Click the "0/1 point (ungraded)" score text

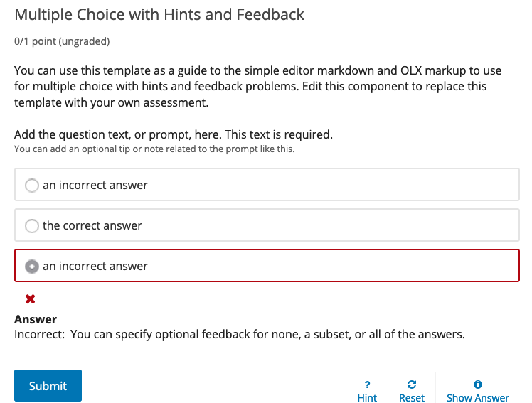click(x=62, y=41)
